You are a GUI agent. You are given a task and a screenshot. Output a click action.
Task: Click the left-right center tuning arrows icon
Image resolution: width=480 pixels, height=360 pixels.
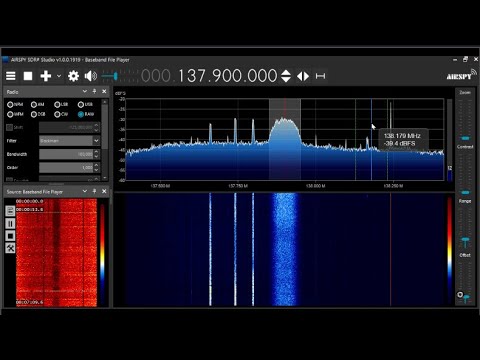pos(303,76)
